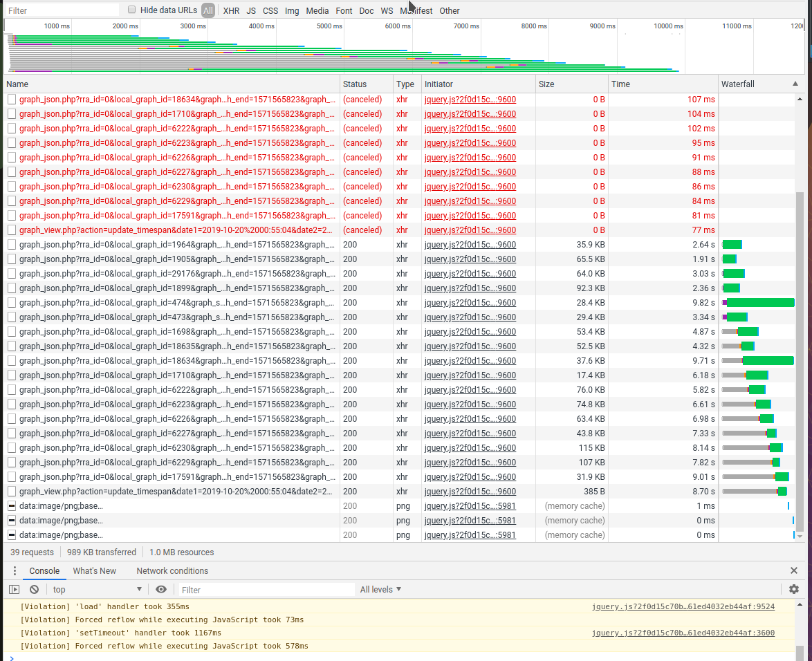The width and height of the screenshot is (812, 661).
Task: Toggle the console sidebar icon
Action: point(15,589)
